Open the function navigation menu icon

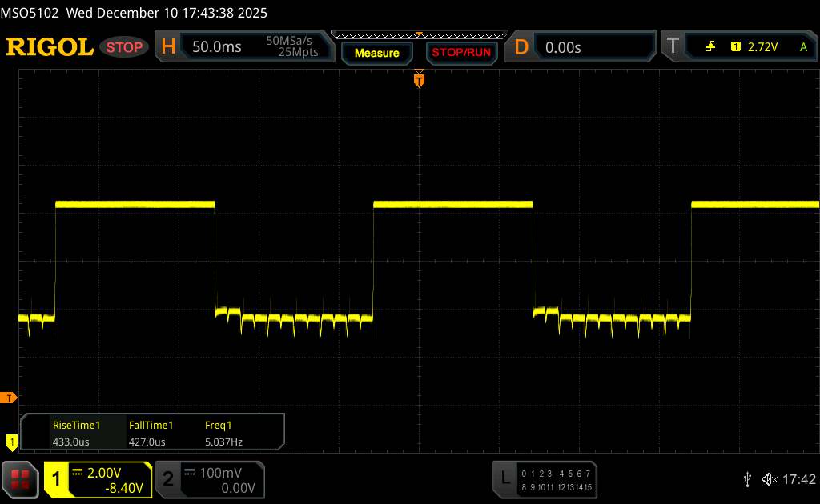click(x=22, y=478)
